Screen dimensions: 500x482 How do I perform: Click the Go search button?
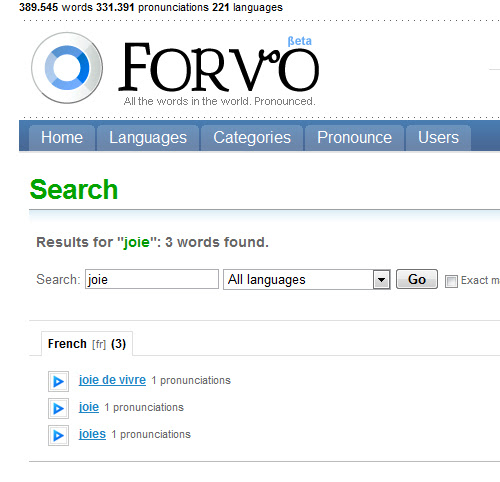click(x=417, y=279)
